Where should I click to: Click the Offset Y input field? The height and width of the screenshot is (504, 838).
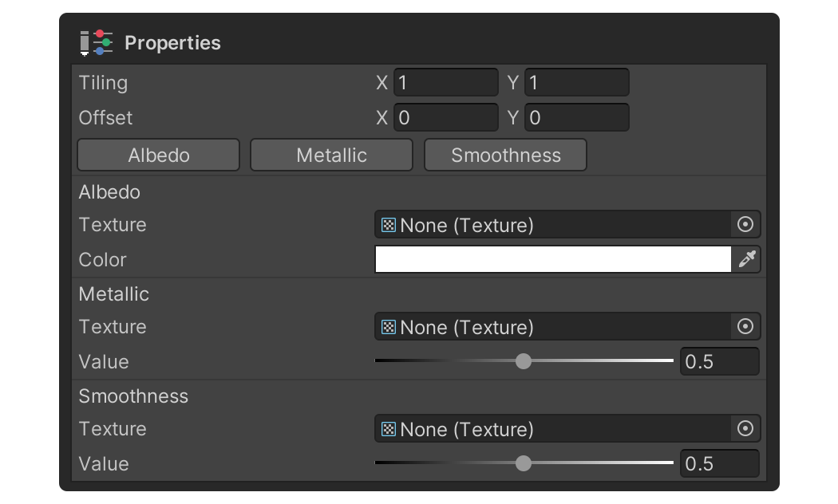coord(575,117)
